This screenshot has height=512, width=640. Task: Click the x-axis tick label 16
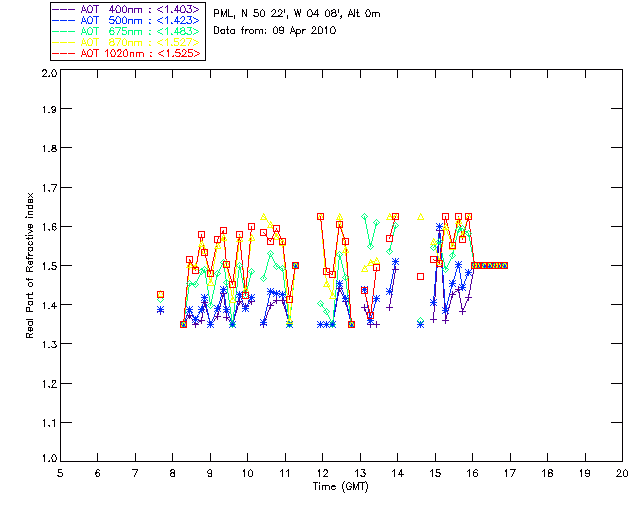coord(473,473)
